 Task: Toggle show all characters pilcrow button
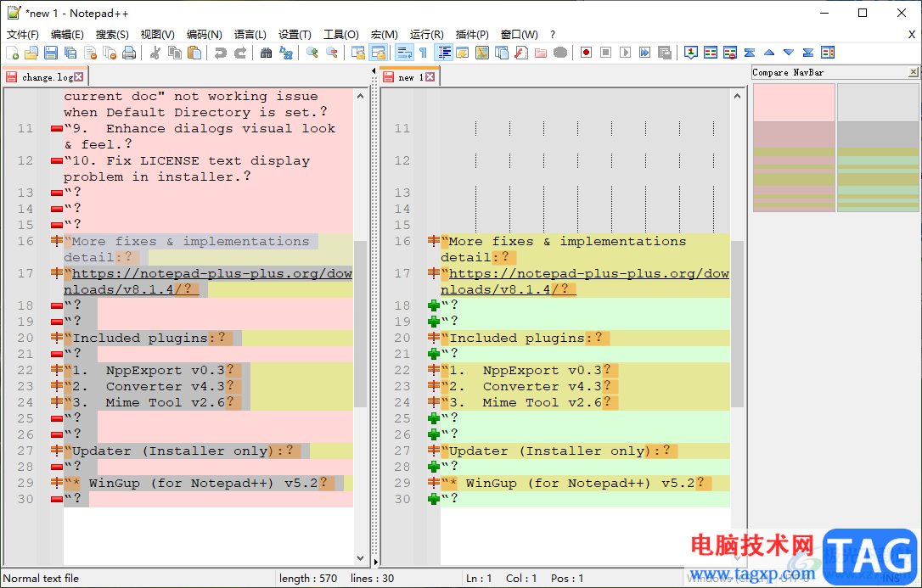[x=423, y=53]
